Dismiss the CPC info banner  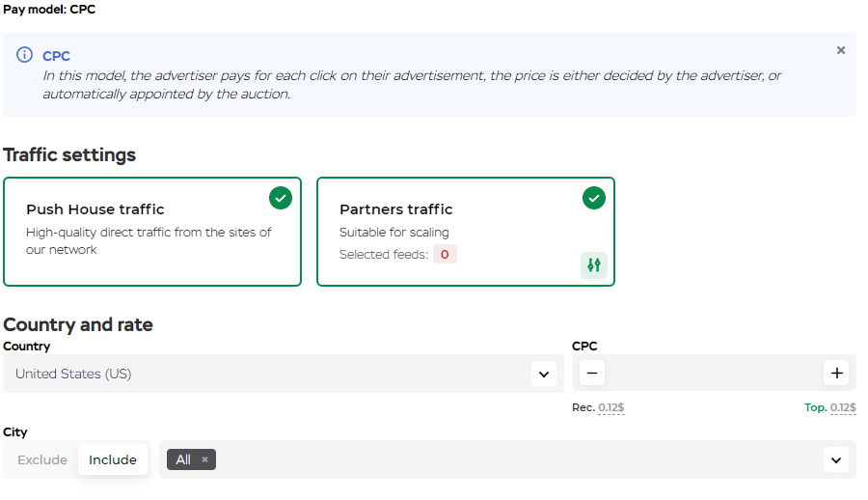(841, 50)
